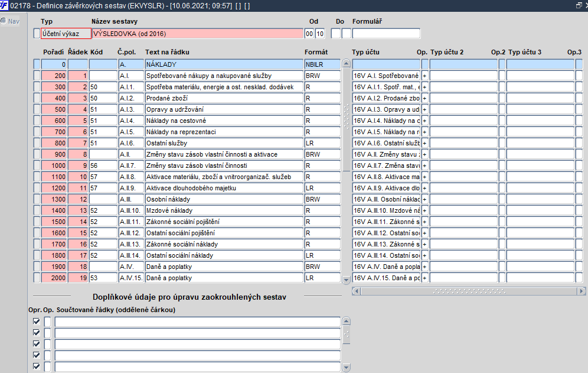This screenshot has width=588, height=373.
Task: Click Typ účtu cell '16V A.I.2. Prodané zbo'
Action: (x=386, y=98)
